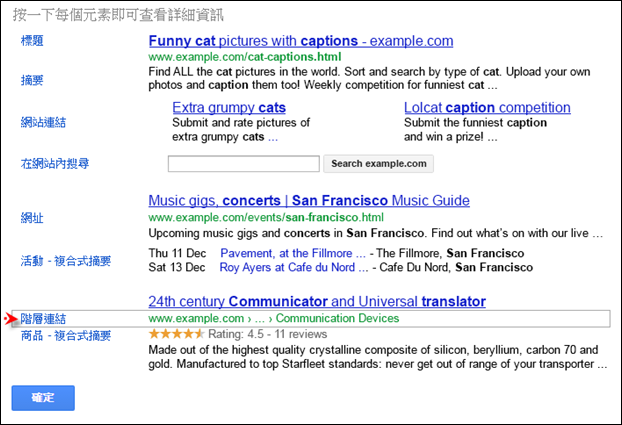Click the highlighted 階層連結 label
The width and height of the screenshot is (622, 425).
pyautogui.click(x=43, y=319)
